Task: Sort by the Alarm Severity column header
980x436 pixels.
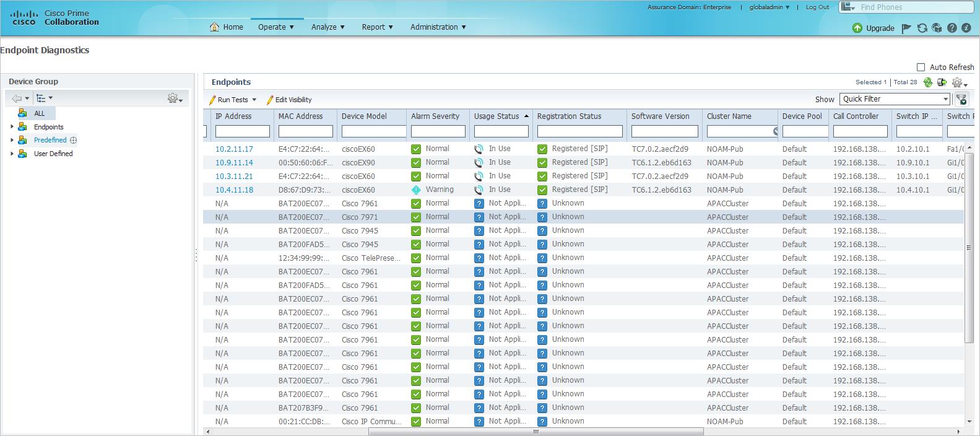Action: [435, 116]
